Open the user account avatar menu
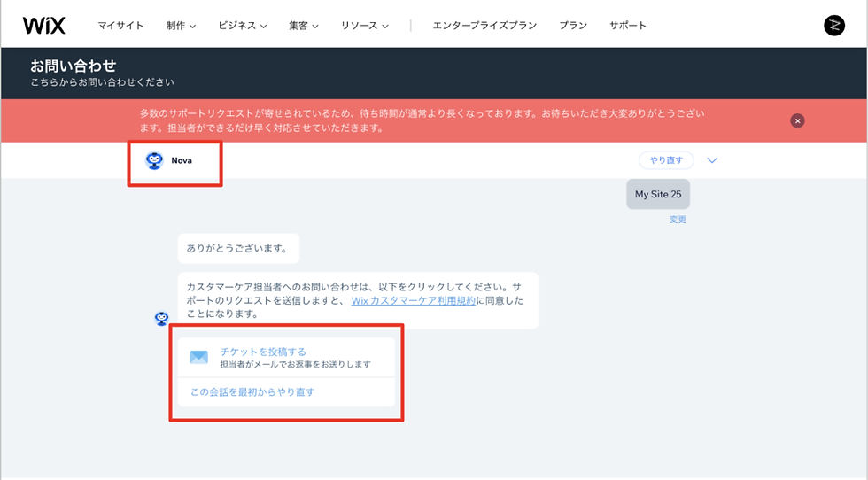868x480 pixels. 834,26
